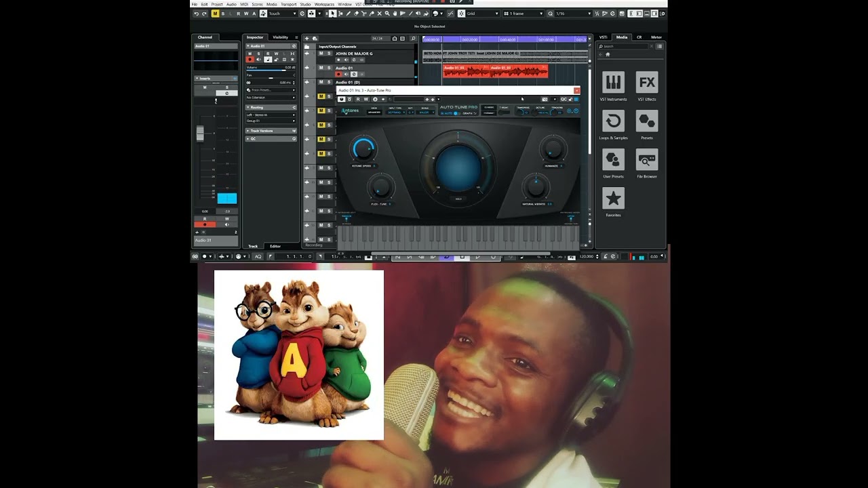The height and width of the screenshot is (488, 868).
Task: Switch to the Meter tab in right zone
Action: (656, 37)
